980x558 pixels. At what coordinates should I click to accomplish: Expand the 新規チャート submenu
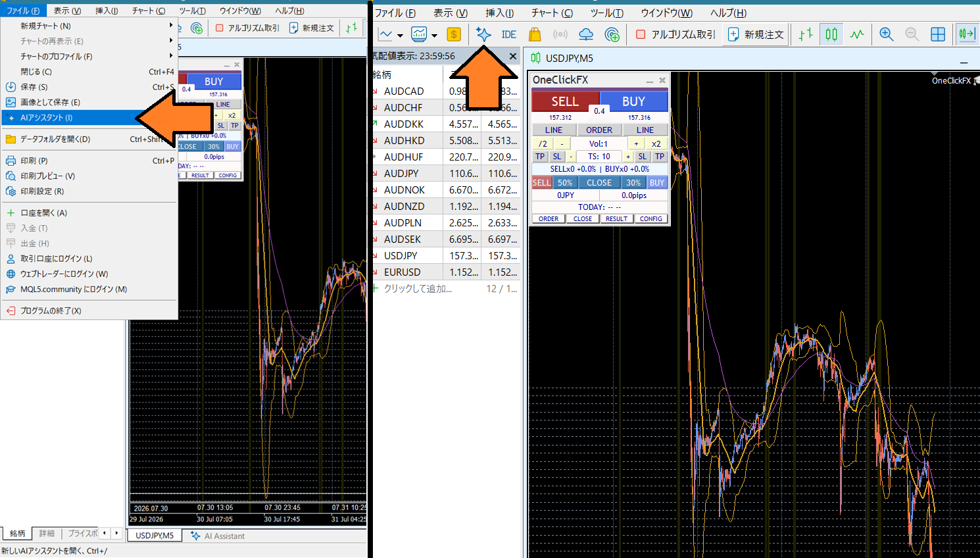pos(89,26)
